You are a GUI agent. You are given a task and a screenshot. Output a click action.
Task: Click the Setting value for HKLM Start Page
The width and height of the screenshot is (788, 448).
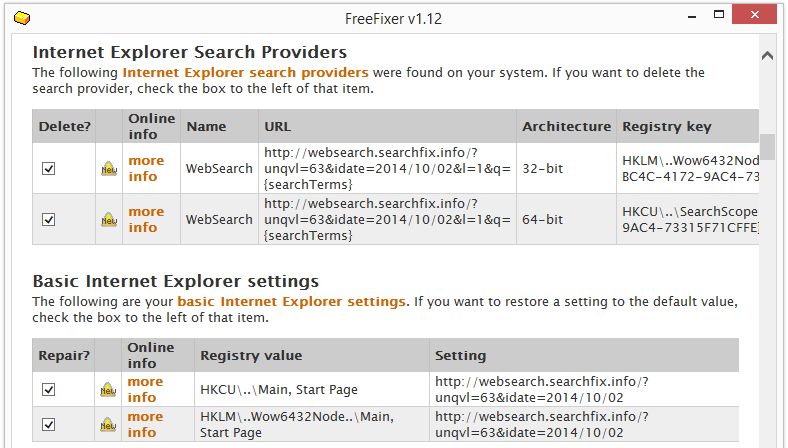click(x=542, y=424)
